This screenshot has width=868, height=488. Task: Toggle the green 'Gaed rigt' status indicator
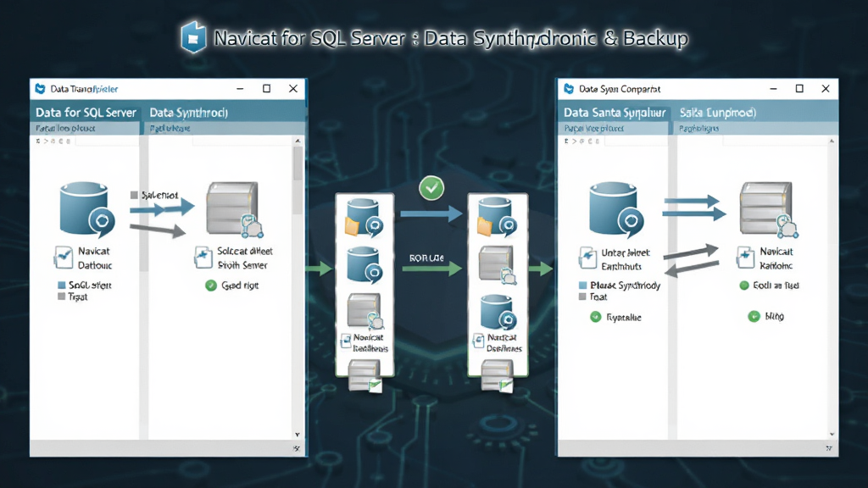[211, 286]
